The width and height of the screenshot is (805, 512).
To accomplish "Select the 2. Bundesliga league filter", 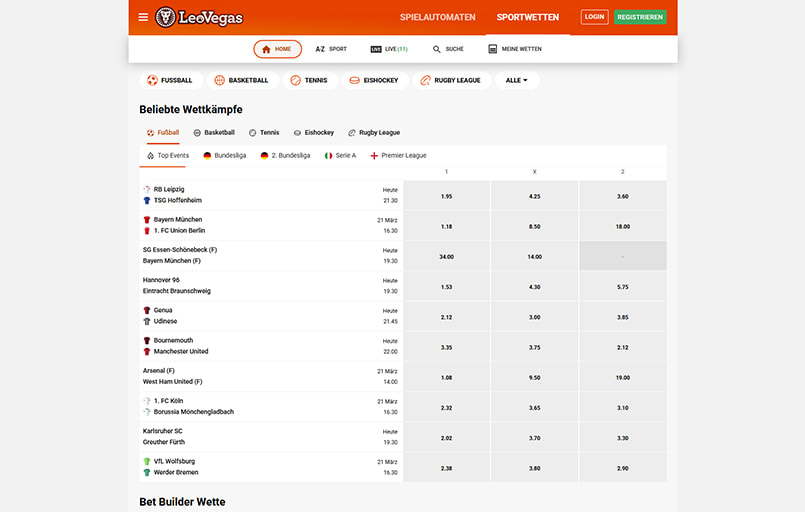I will point(285,156).
